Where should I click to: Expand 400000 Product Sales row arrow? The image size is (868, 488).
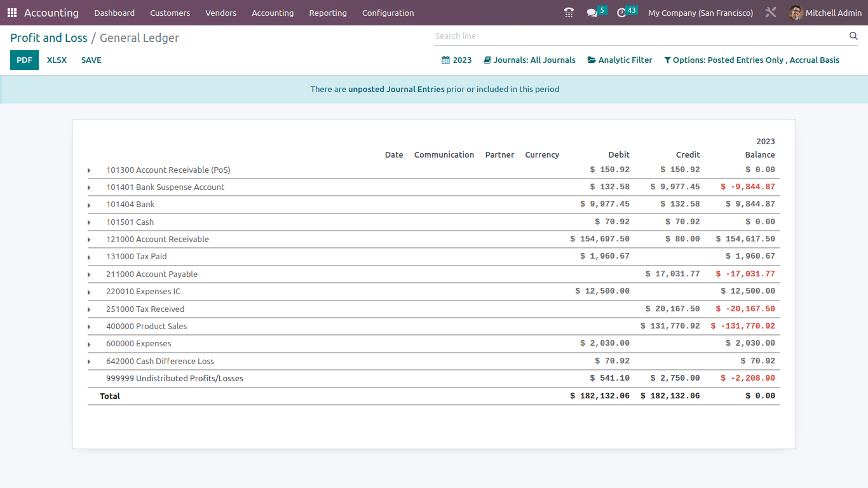89,327
